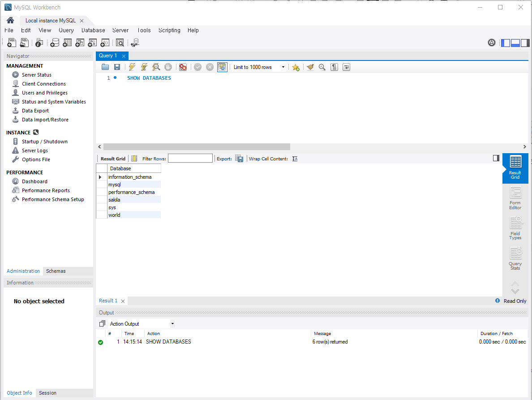Image resolution: width=532 pixels, height=400 pixels.
Task: Open Server Status in Navigator
Action: [37, 75]
